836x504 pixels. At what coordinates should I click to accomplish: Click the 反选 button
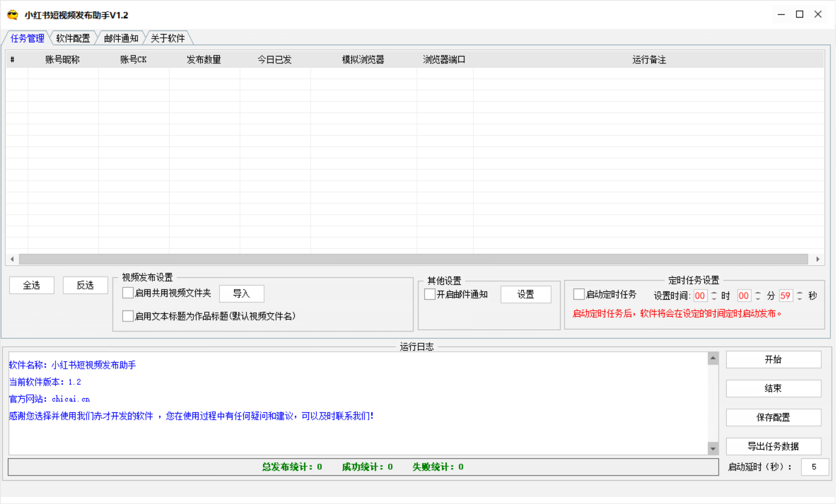tap(85, 285)
